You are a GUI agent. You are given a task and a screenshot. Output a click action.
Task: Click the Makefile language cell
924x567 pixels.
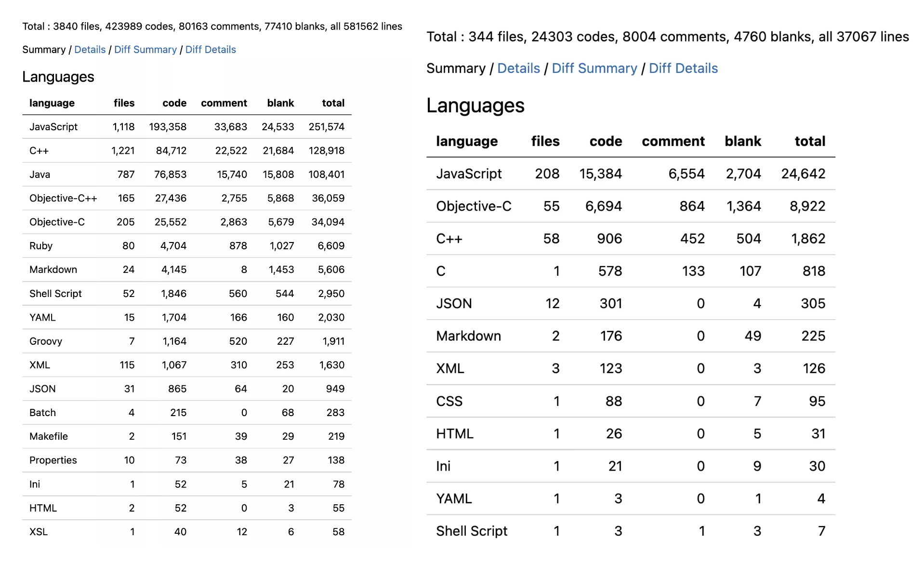(49, 436)
